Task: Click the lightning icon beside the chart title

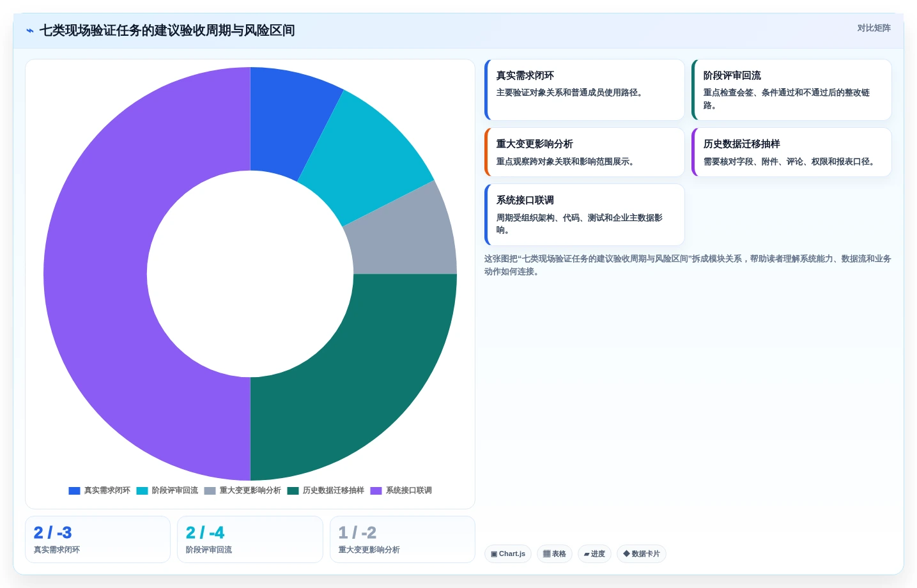Action: coord(30,31)
